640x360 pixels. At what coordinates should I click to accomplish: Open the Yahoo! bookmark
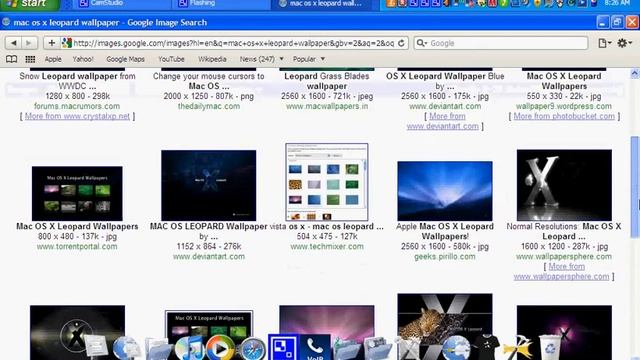[x=83, y=59]
